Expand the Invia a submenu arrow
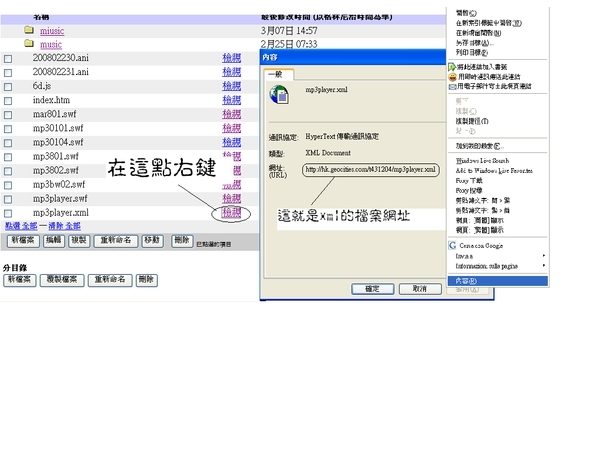 [543, 256]
